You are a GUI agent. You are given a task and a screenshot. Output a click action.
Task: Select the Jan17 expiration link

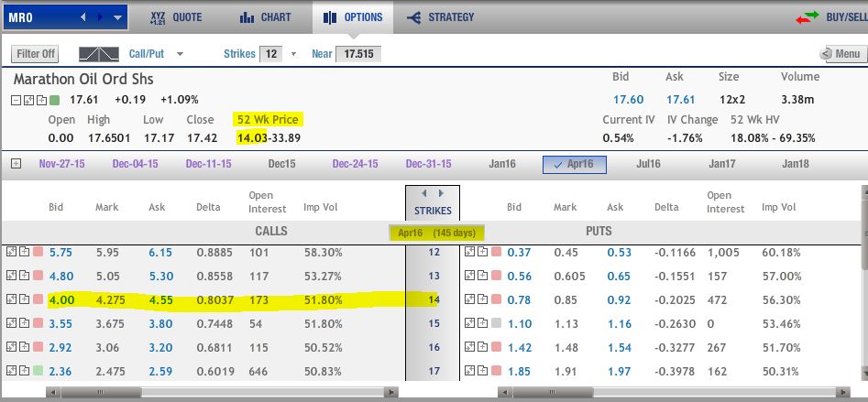(720, 164)
